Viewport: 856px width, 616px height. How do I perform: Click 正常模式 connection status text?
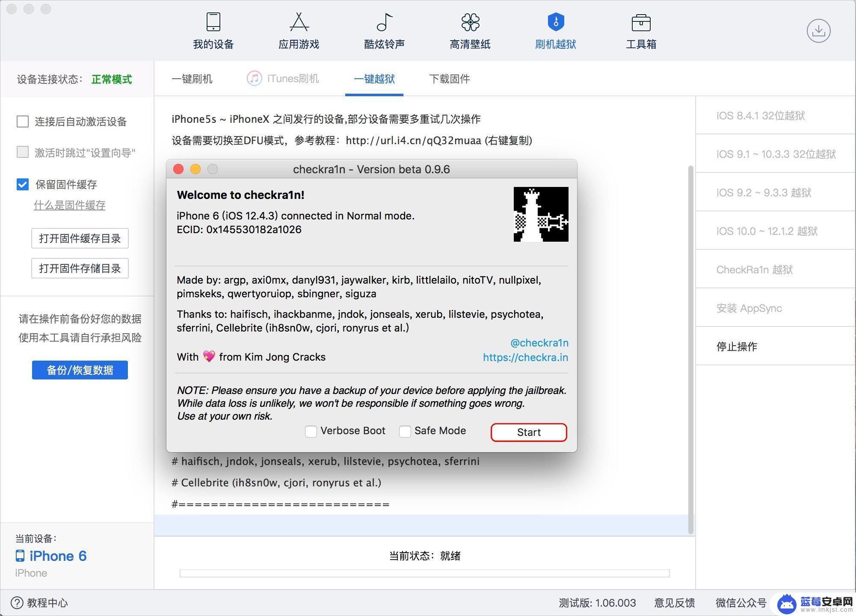(112, 79)
